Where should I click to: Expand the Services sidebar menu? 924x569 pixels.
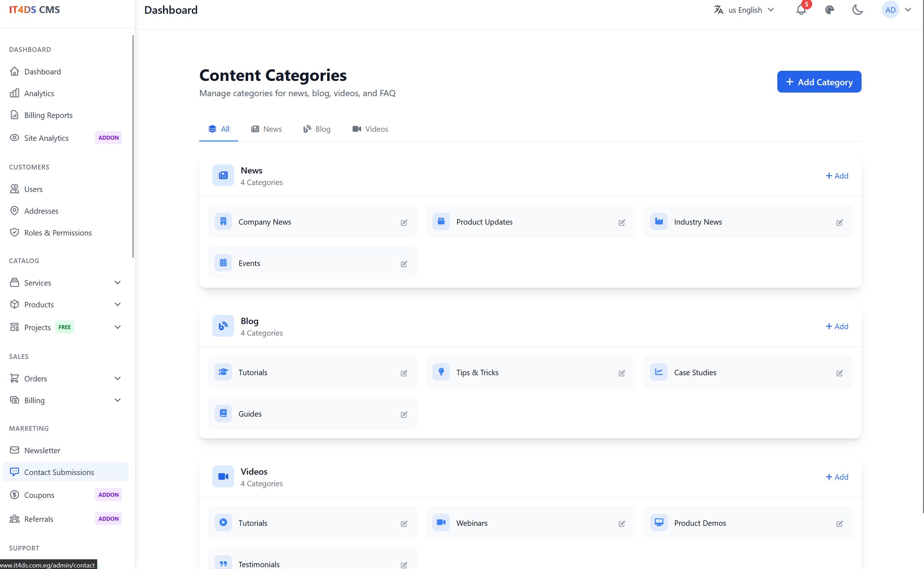click(117, 283)
